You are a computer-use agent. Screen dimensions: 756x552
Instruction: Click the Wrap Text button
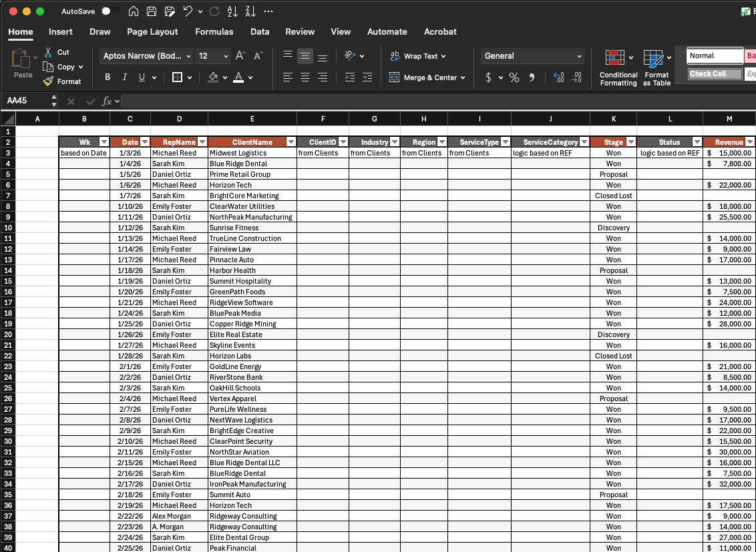pyautogui.click(x=417, y=56)
